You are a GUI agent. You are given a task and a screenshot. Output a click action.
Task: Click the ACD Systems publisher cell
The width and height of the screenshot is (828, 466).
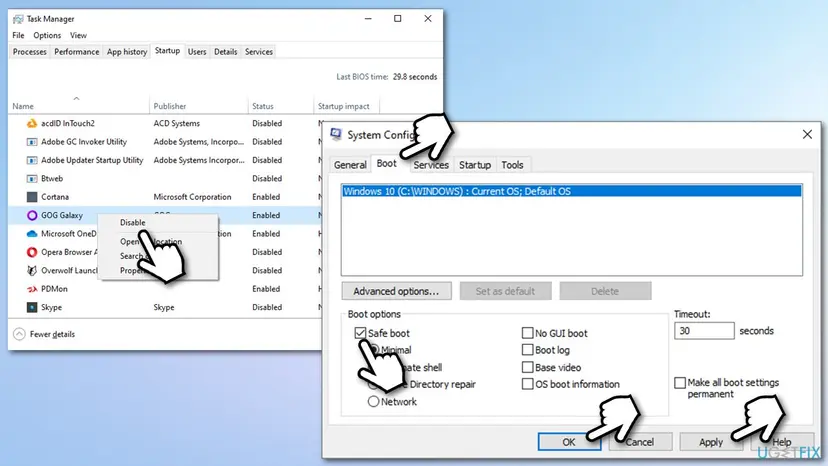[176, 124]
